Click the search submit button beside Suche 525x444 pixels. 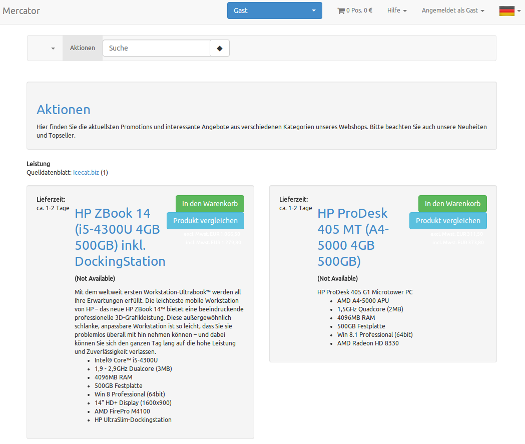(x=220, y=48)
